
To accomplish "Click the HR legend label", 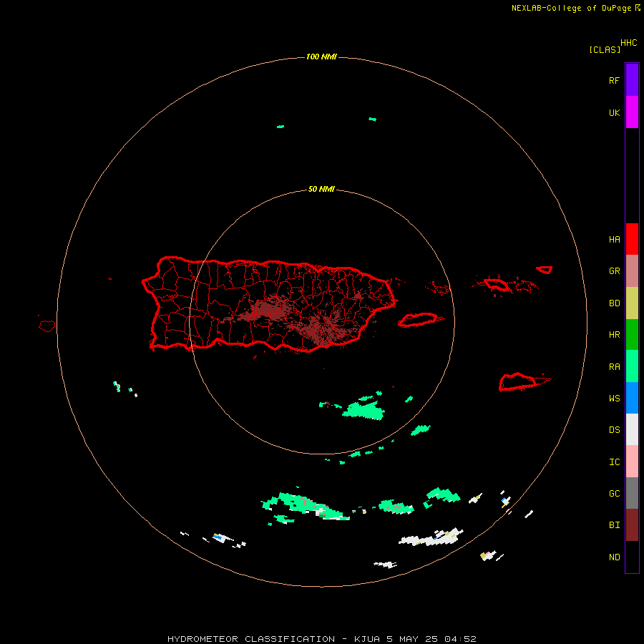I will click(614, 335).
